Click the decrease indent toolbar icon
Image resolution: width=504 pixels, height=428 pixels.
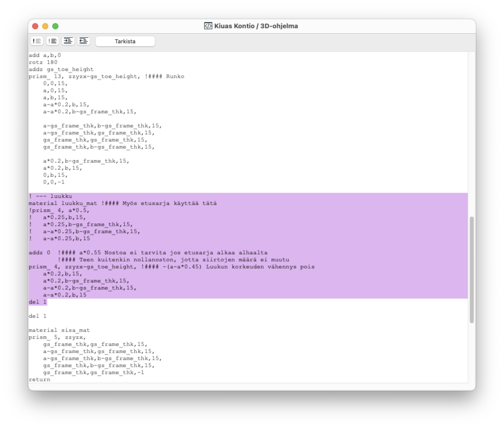click(84, 41)
